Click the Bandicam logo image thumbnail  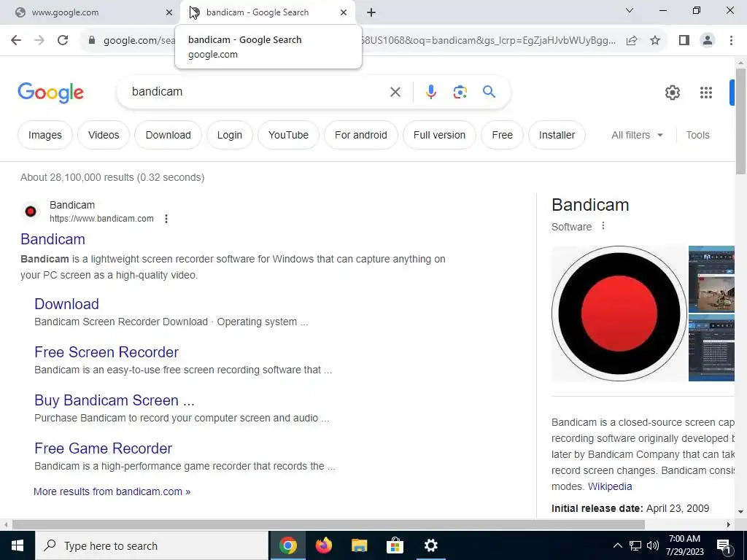(x=619, y=314)
